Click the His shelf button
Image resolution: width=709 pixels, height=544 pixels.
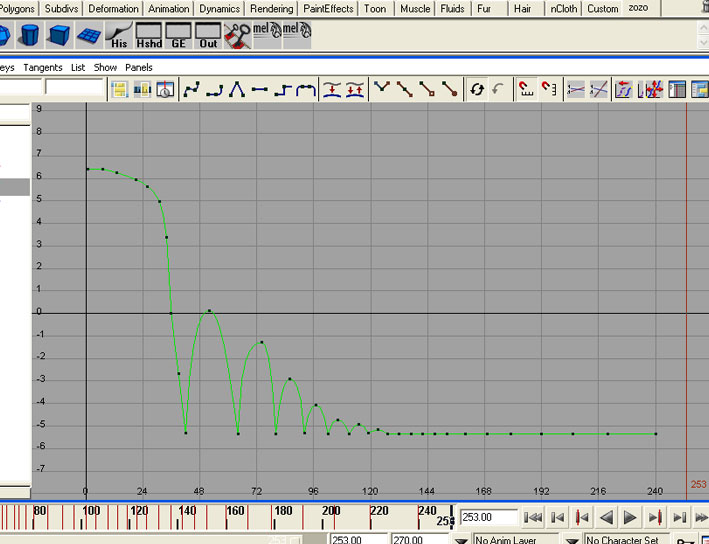pyautogui.click(x=119, y=35)
